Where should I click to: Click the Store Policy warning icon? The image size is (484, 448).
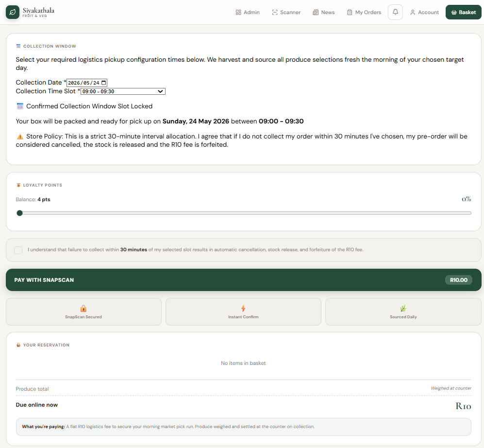pos(20,137)
